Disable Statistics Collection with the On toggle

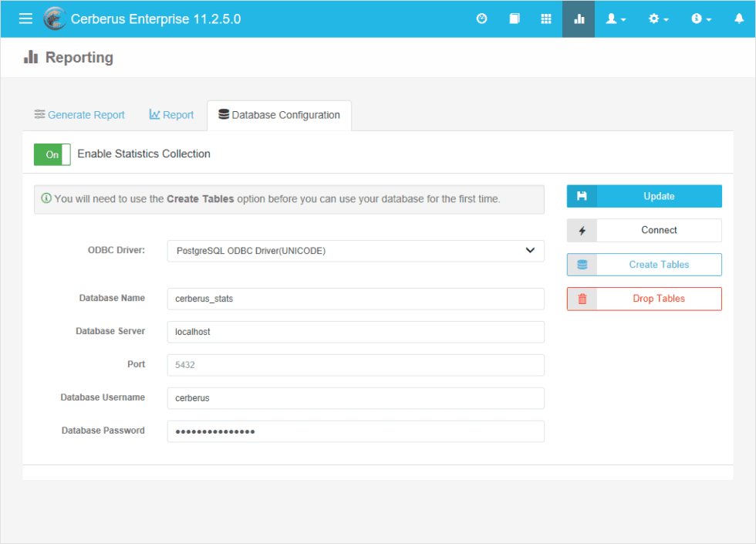point(52,154)
